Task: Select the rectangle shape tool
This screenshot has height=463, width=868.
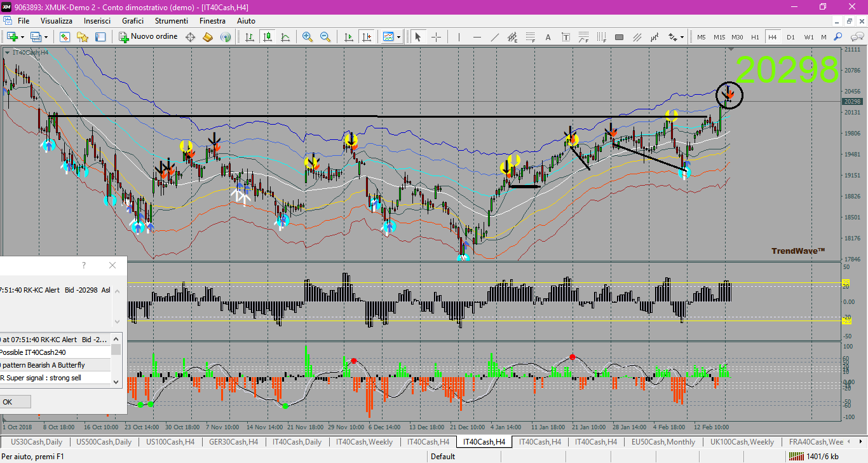Action: click(x=619, y=37)
